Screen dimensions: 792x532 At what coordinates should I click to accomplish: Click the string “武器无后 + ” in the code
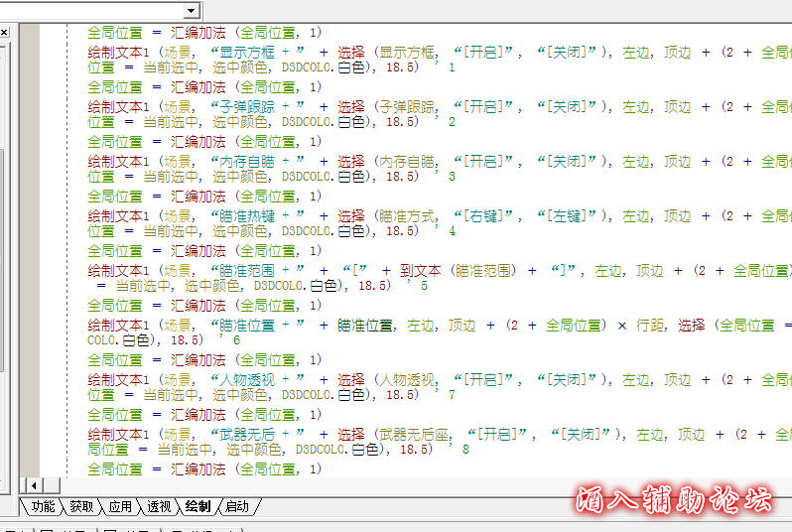point(258,434)
